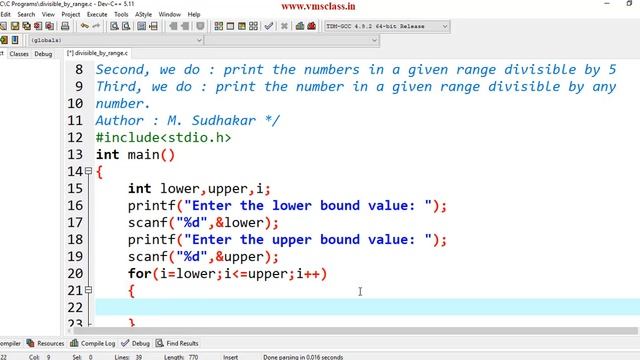Click the 'Insert' mode status bar entry

pyautogui.click(x=230, y=357)
